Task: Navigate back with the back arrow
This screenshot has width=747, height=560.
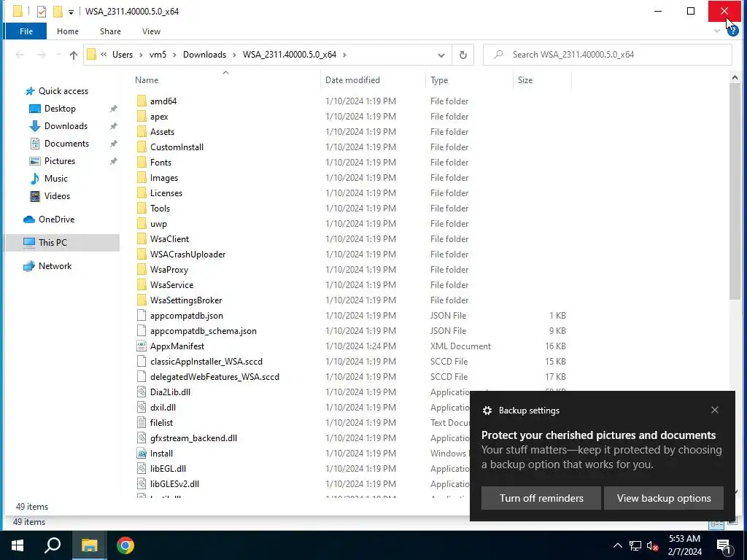Action: tap(20, 55)
